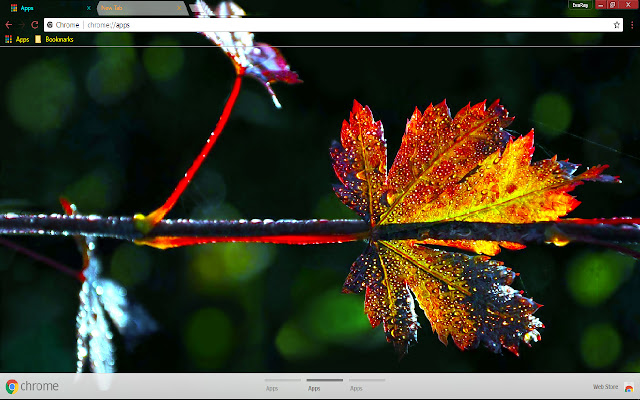
Task: Go forward with the forward arrow
Action: pos(22,25)
